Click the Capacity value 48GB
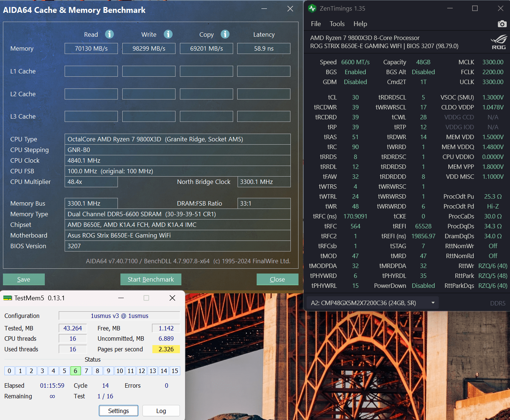 [423, 62]
